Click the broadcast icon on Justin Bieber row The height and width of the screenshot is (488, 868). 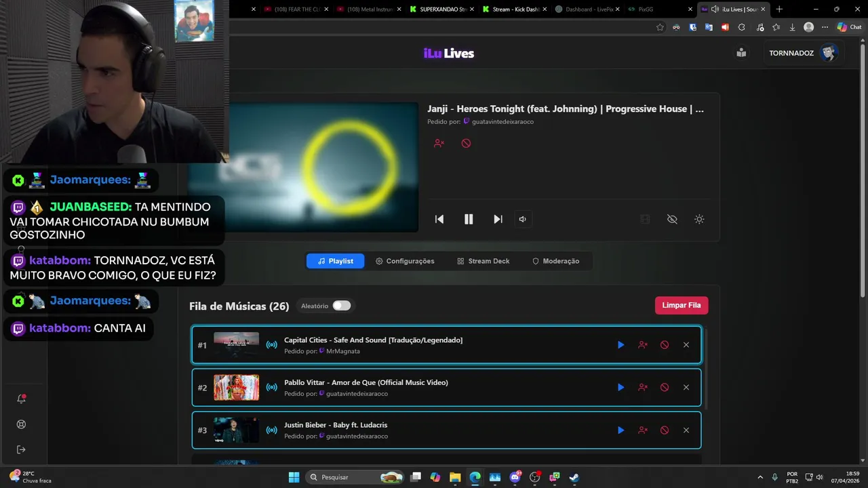[272, 430]
